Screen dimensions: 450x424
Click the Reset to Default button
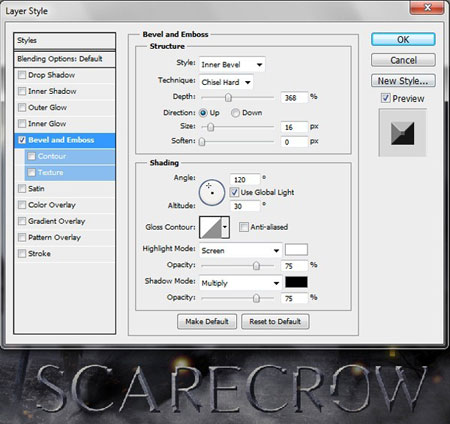click(275, 321)
